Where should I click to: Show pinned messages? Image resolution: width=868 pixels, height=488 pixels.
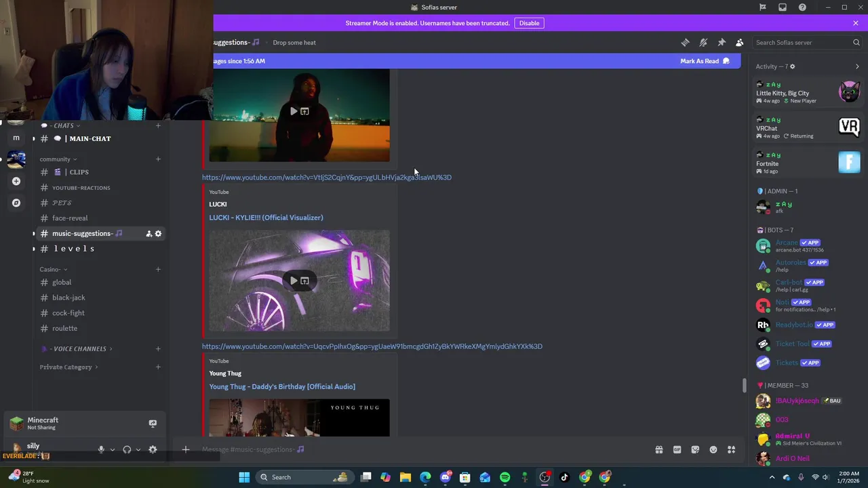click(722, 42)
